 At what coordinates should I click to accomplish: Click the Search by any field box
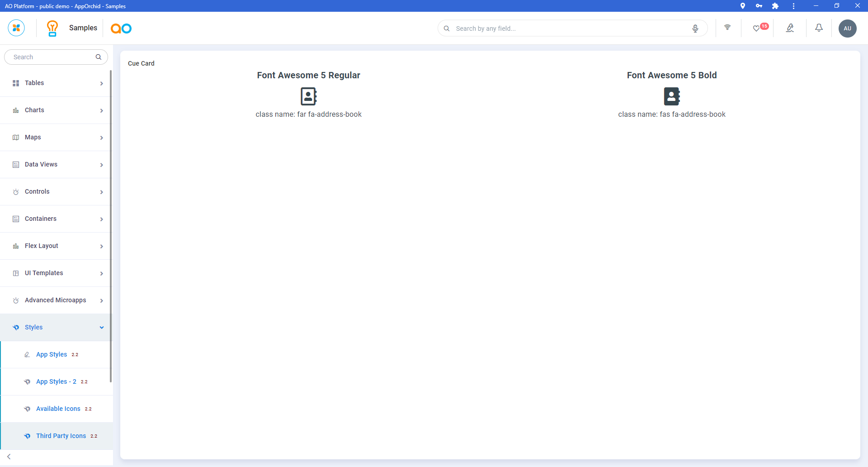(570, 29)
